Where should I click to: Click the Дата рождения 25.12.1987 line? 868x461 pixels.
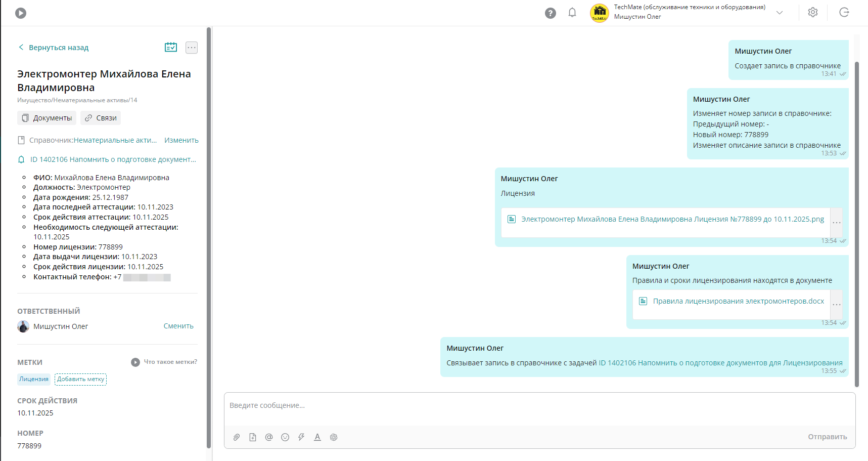tap(81, 197)
